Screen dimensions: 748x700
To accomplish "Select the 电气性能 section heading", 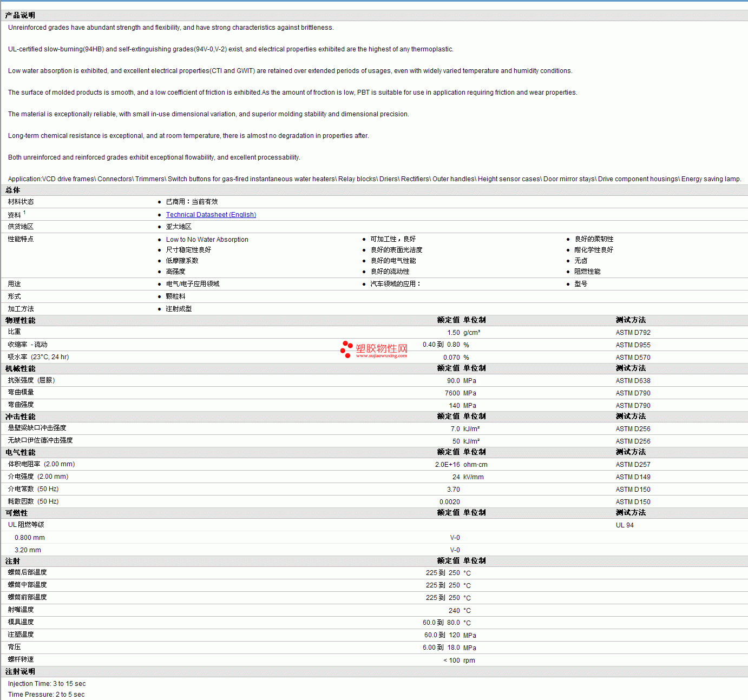I will [21, 452].
